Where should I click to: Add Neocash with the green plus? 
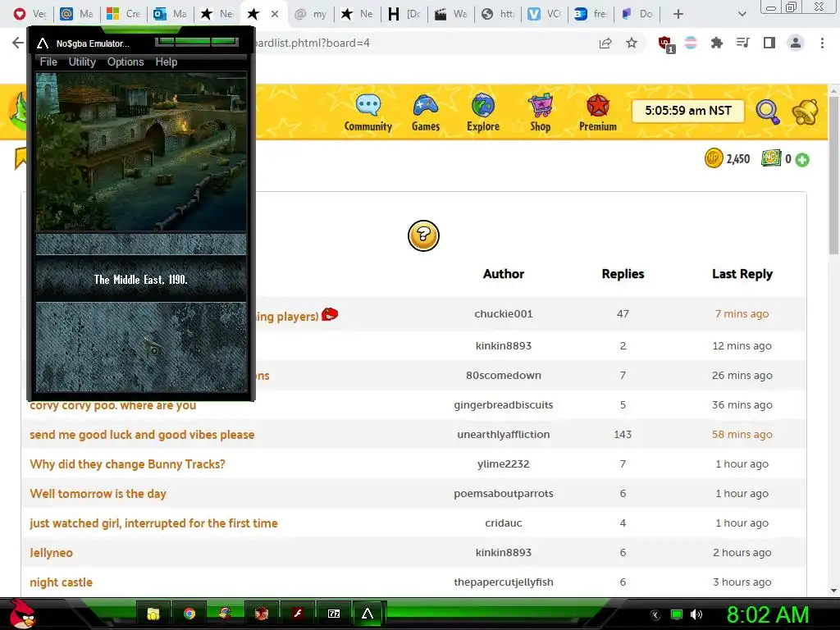pyautogui.click(x=802, y=159)
